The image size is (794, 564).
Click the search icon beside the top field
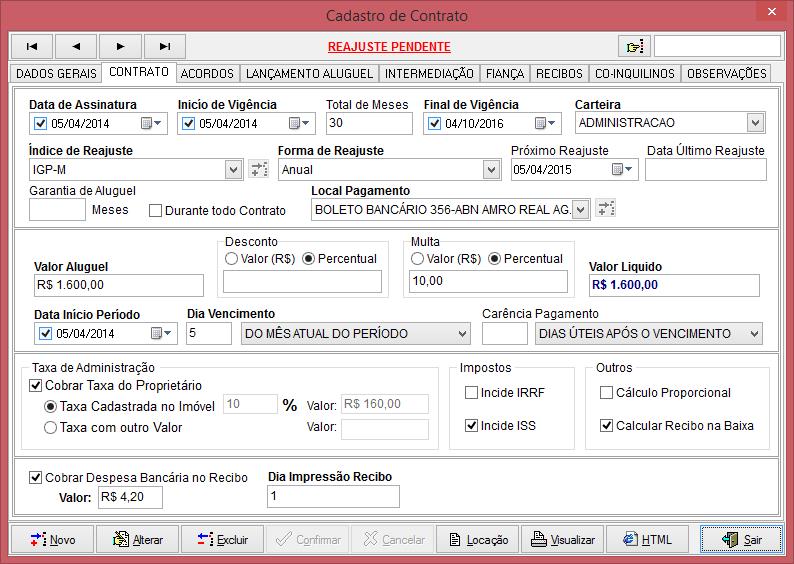click(x=634, y=46)
